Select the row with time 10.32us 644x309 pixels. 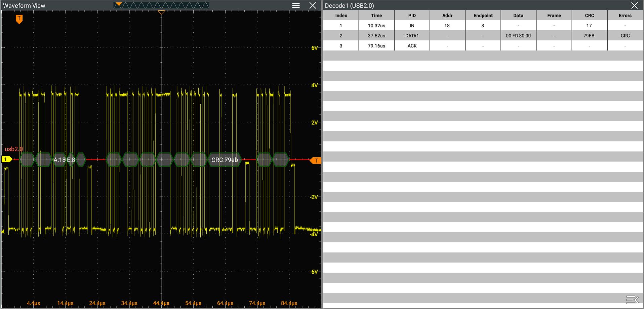click(483, 26)
